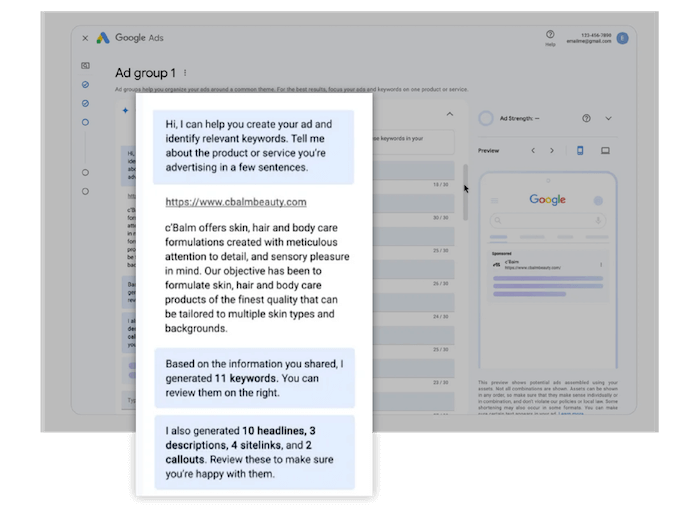This screenshot has width=680, height=517.
Task: Switch preview to mobile device view
Action: [x=580, y=150]
